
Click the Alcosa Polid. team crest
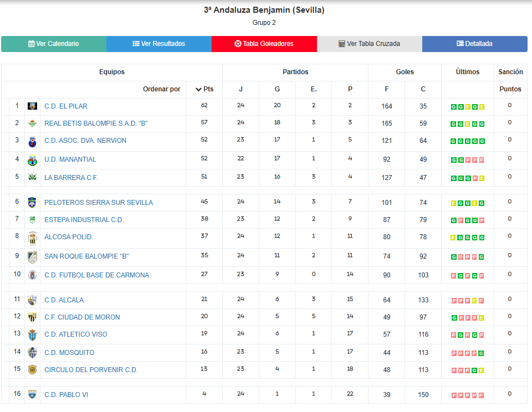[32, 238]
